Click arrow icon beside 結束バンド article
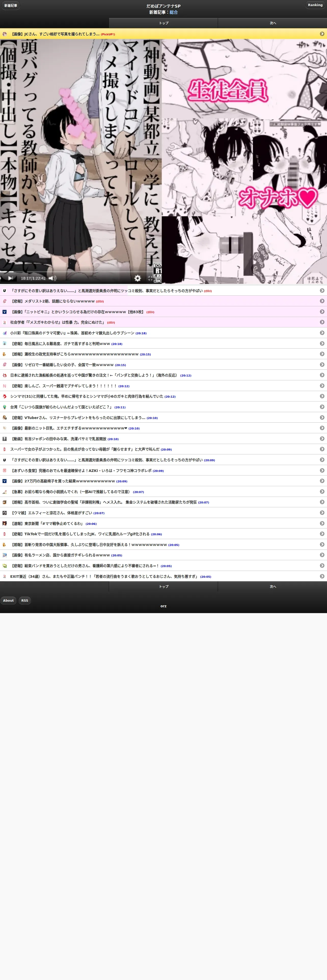 coord(322,565)
